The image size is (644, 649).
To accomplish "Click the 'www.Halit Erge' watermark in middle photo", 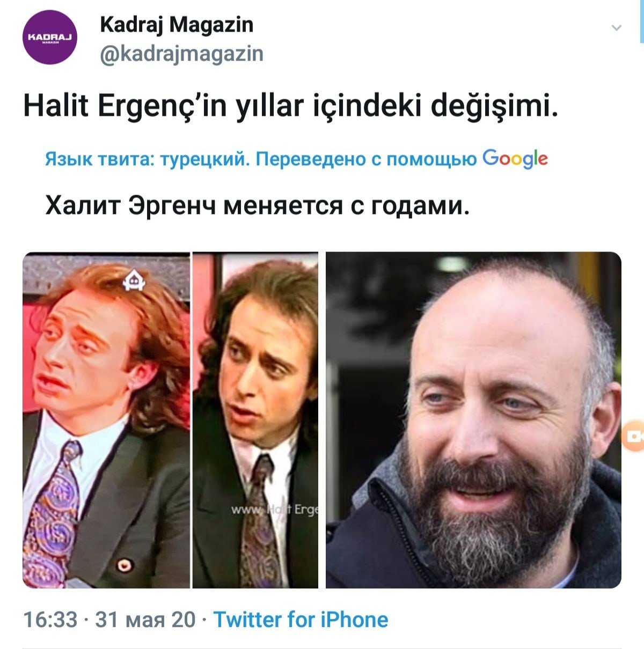I will click(275, 510).
